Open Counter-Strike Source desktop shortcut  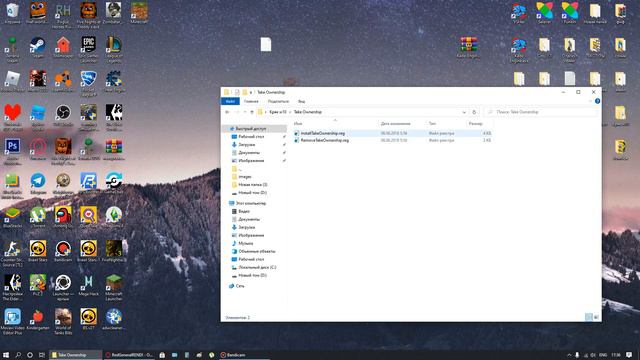(12, 253)
